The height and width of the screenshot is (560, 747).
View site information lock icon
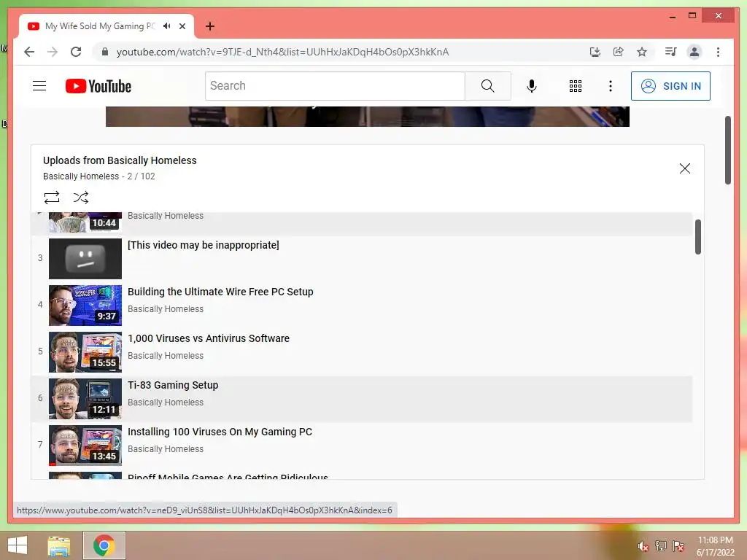(105, 52)
